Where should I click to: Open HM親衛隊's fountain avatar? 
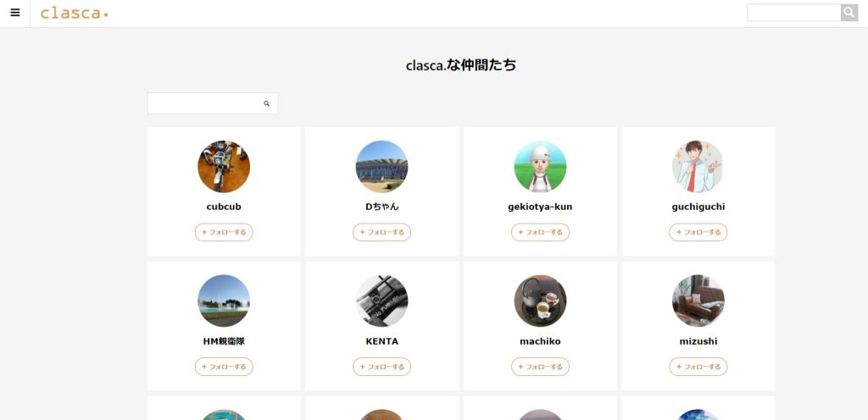coord(224,301)
